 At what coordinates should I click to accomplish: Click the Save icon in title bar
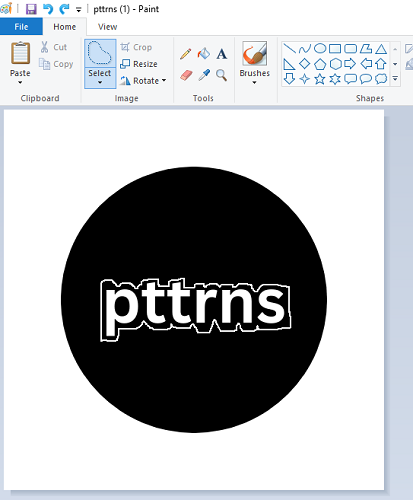pos(31,9)
